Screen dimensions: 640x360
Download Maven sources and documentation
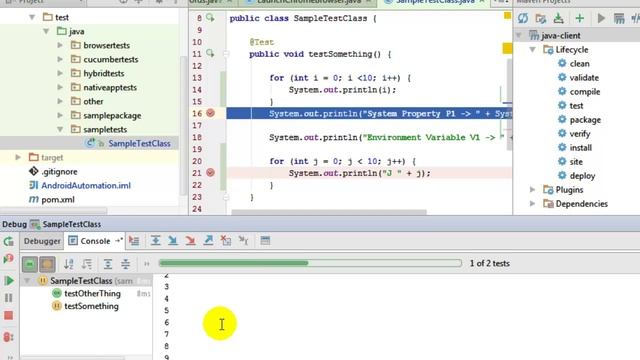(x=559, y=18)
